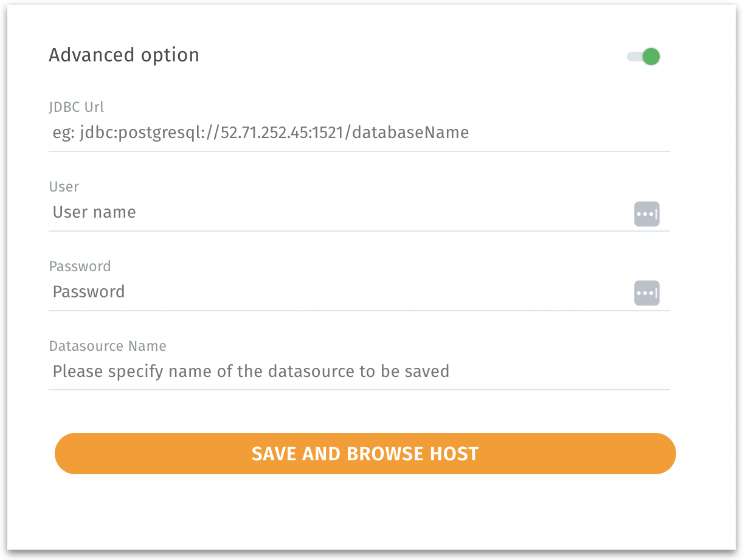Click the Password label above the field
Screen dimensions: 743x560
point(80,266)
